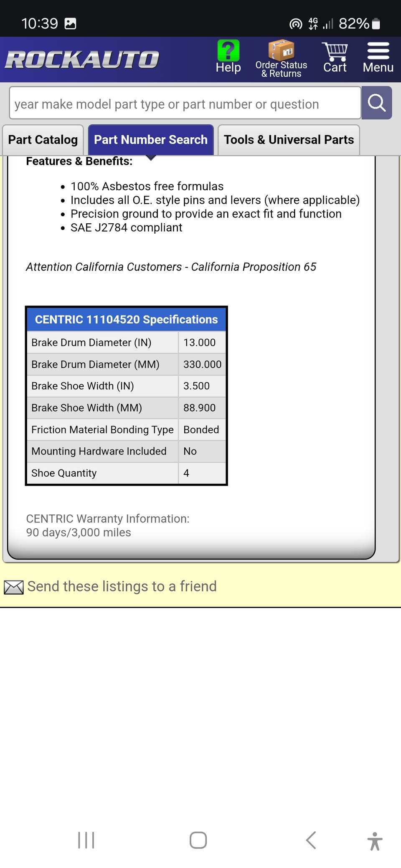The height and width of the screenshot is (868, 401).
Task: Tap the accessibility figure icon
Action: 375,841
